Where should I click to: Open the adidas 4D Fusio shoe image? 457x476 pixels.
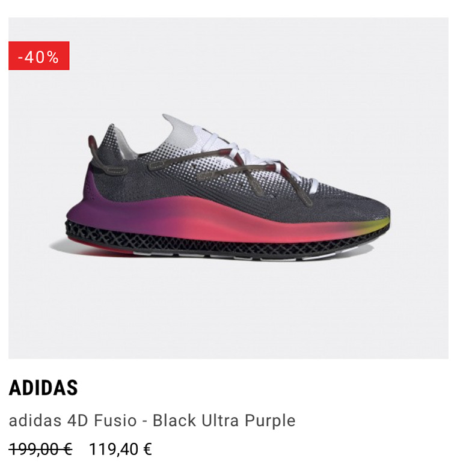click(x=228, y=188)
